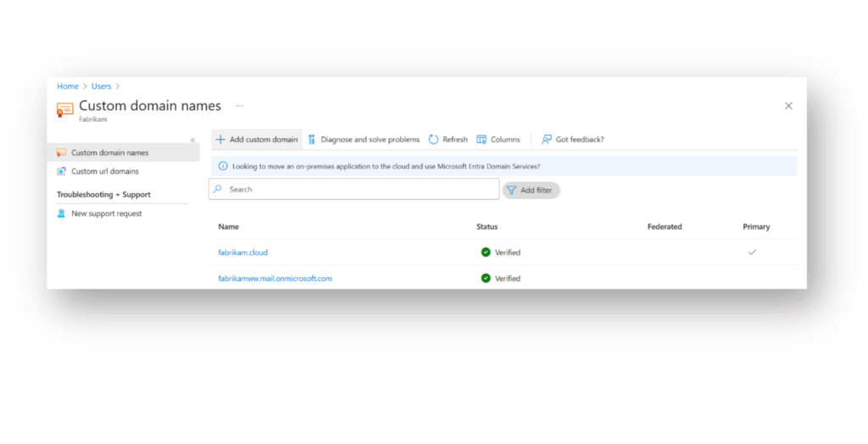Open the fabrikam.cloud domain
868x444 pixels.
pyautogui.click(x=243, y=253)
